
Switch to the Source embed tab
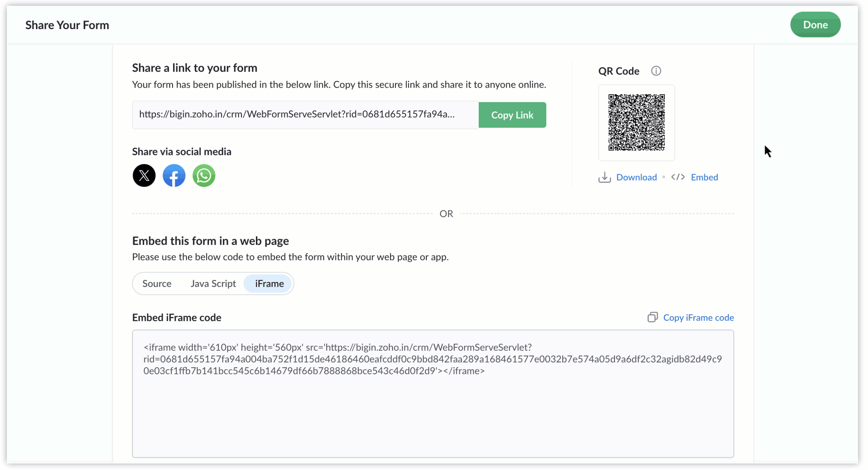157,284
